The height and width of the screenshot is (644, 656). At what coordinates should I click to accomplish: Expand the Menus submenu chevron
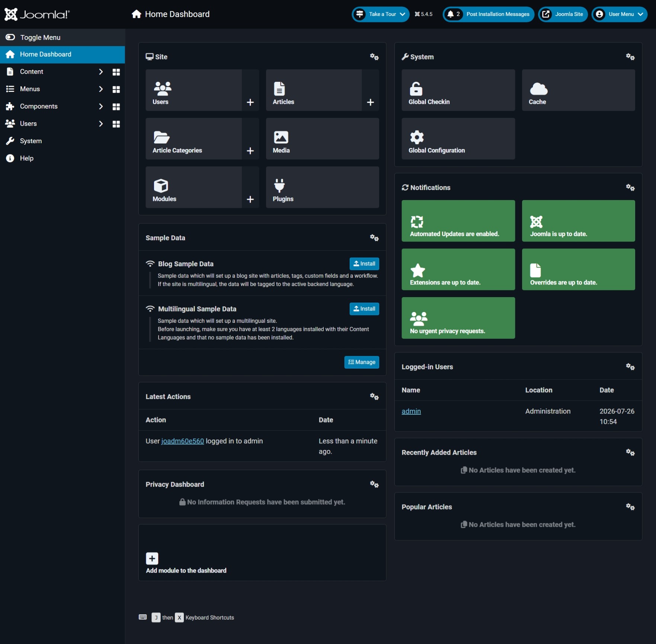(x=100, y=89)
